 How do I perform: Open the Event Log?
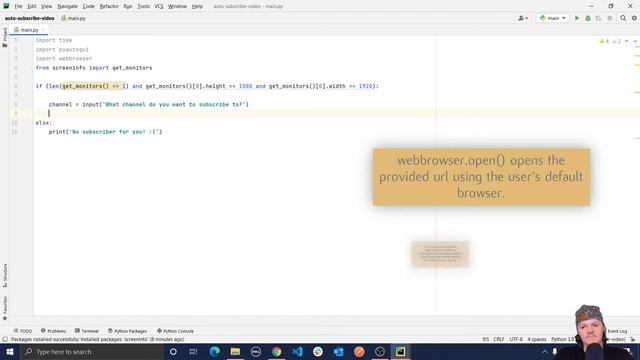point(617,331)
